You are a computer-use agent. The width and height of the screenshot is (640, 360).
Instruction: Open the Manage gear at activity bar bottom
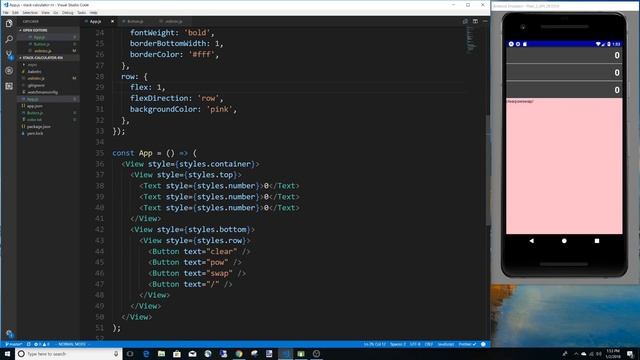(9, 333)
